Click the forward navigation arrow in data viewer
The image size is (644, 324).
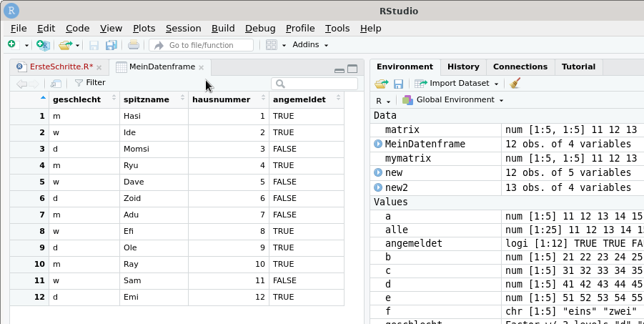pos(34,84)
